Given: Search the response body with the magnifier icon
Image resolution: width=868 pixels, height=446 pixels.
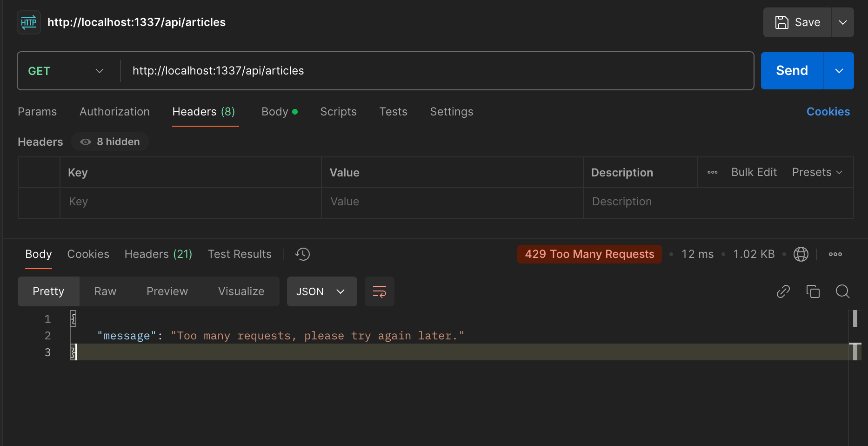Looking at the screenshot, I should click(x=842, y=291).
